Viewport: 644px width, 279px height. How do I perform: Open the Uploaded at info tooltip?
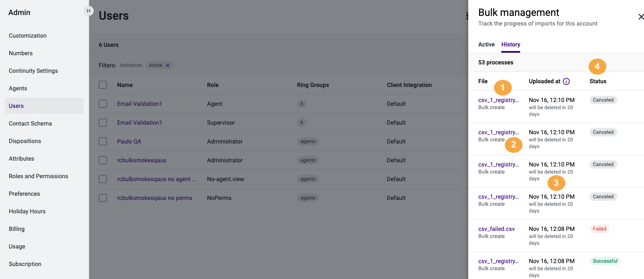[567, 81]
